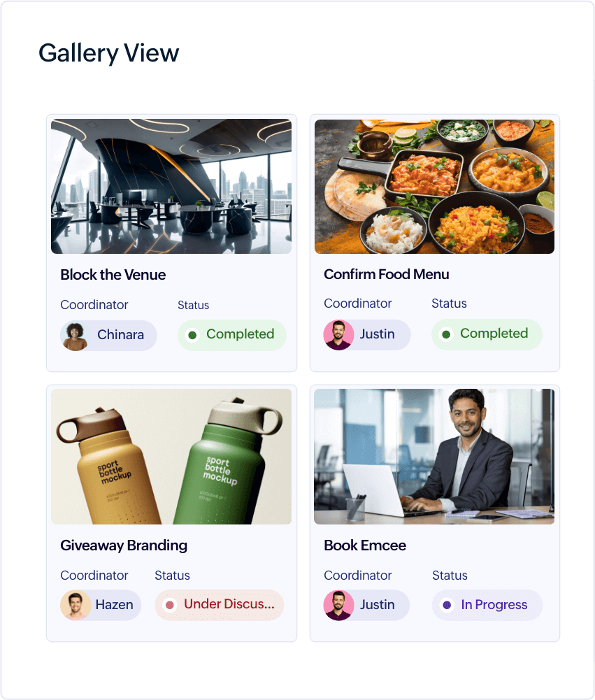The image size is (595, 700).
Task: Click Justin's avatar on Book Emcee card
Action: 338,606
